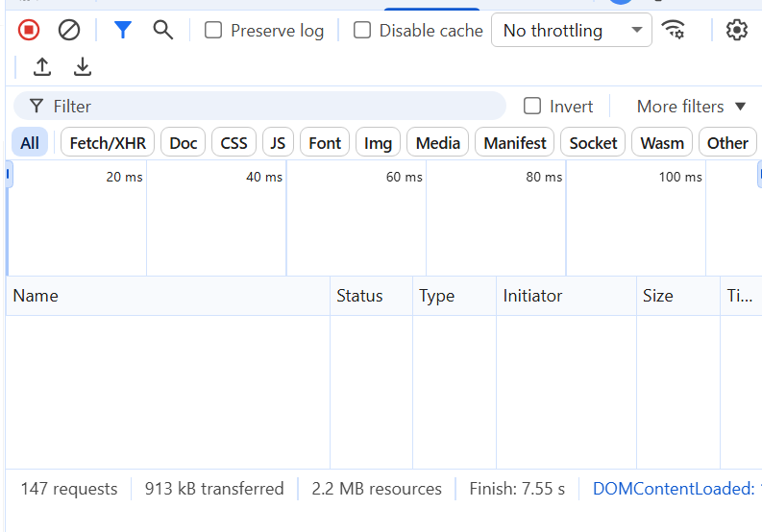The image size is (762, 532).
Task: Open network conditions Wi-Fi icon
Action: click(x=674, y=30)
